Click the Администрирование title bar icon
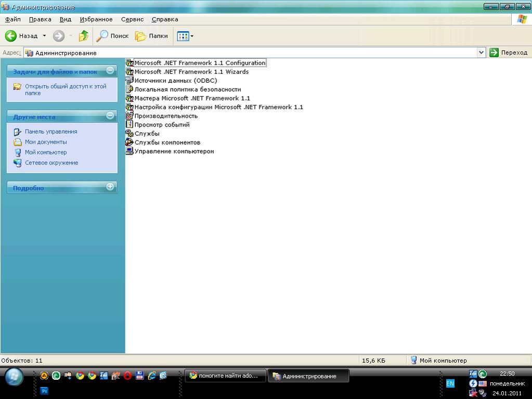Screen dimensions: 532x399 [x=5, y=7]
